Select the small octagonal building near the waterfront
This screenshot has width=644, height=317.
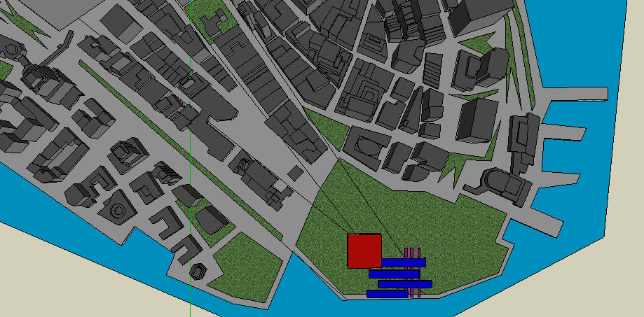point(199,271)
